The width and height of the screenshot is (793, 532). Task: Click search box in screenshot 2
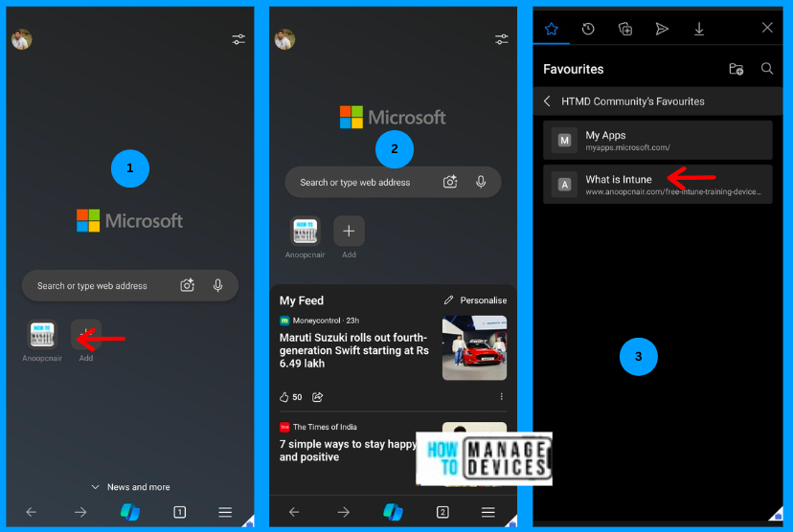[393, 182]
